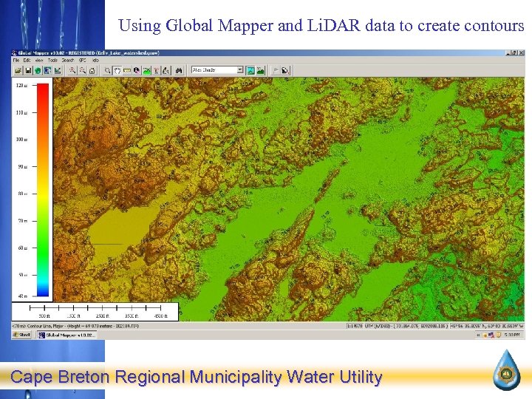Screen dimensions: 532x399
Task: Select the Zoom tool
Action: click(x=107, y=71)
